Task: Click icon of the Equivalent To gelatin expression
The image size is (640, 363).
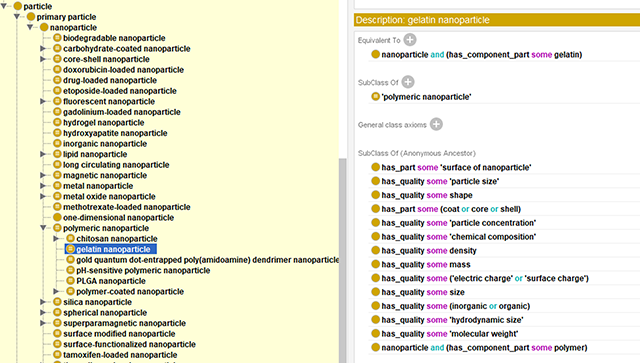Action: point(376,54)
